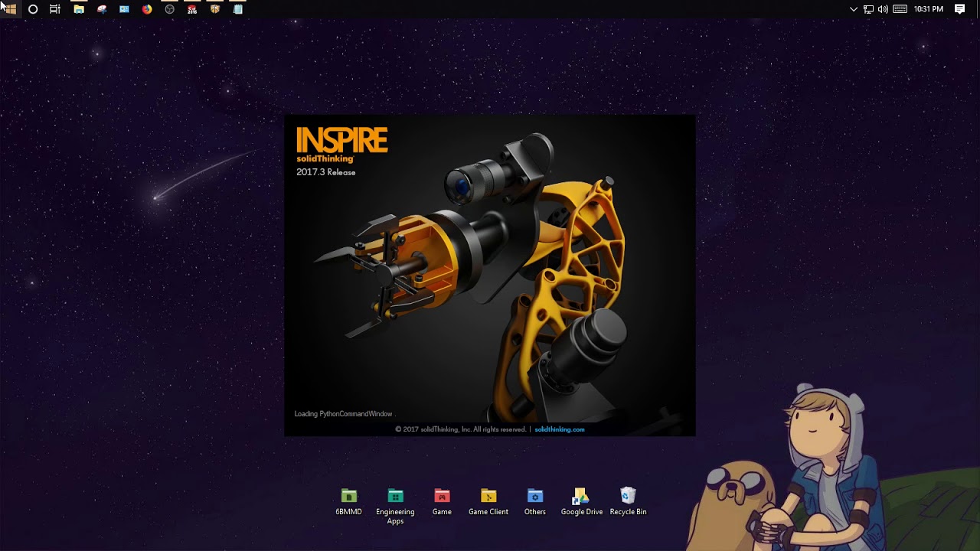Viewport: 980px width, 551px height.
Task: Select the red Game desktop folder
Action: tap(442, 502)
